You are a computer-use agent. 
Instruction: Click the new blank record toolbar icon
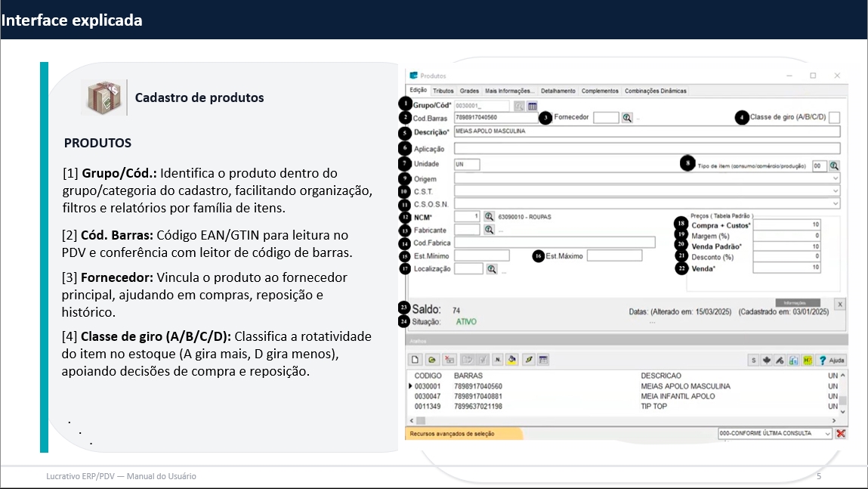415,360
